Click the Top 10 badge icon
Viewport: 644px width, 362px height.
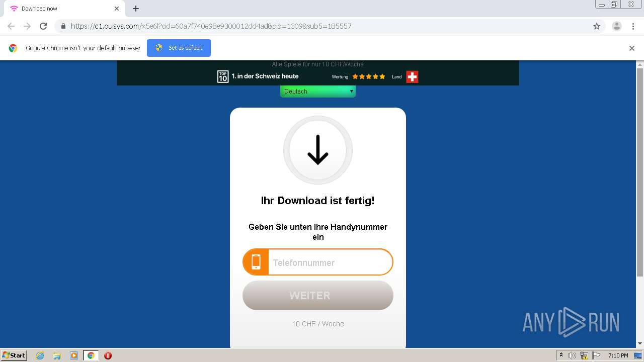pyautogui.click(x=223, y=76)
